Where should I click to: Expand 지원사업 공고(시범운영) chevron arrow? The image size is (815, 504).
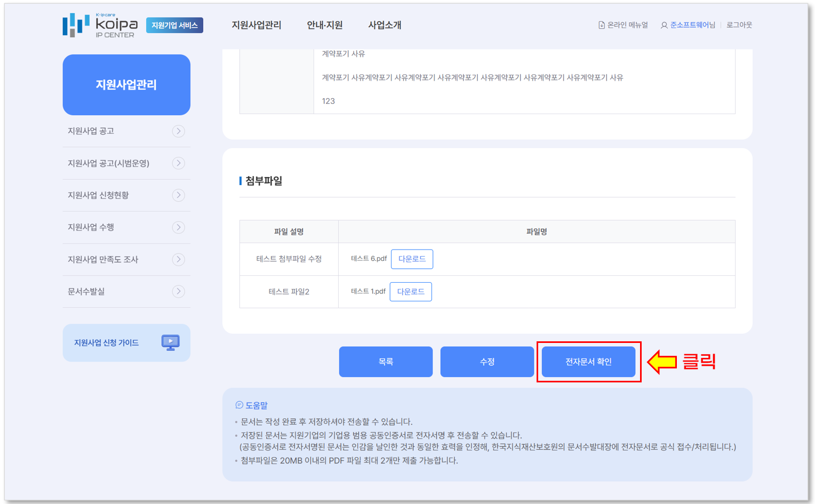pyautogui.click(x=179, y=163)
